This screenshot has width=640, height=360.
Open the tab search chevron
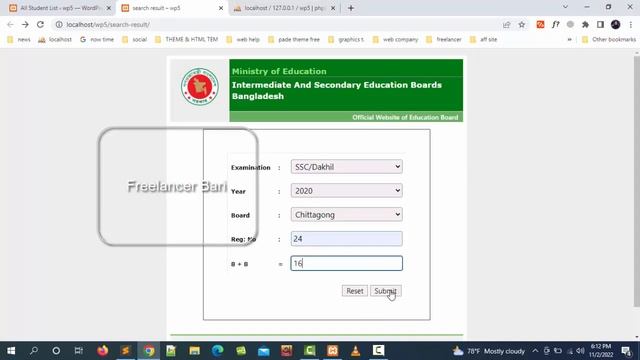coord(565,7)
